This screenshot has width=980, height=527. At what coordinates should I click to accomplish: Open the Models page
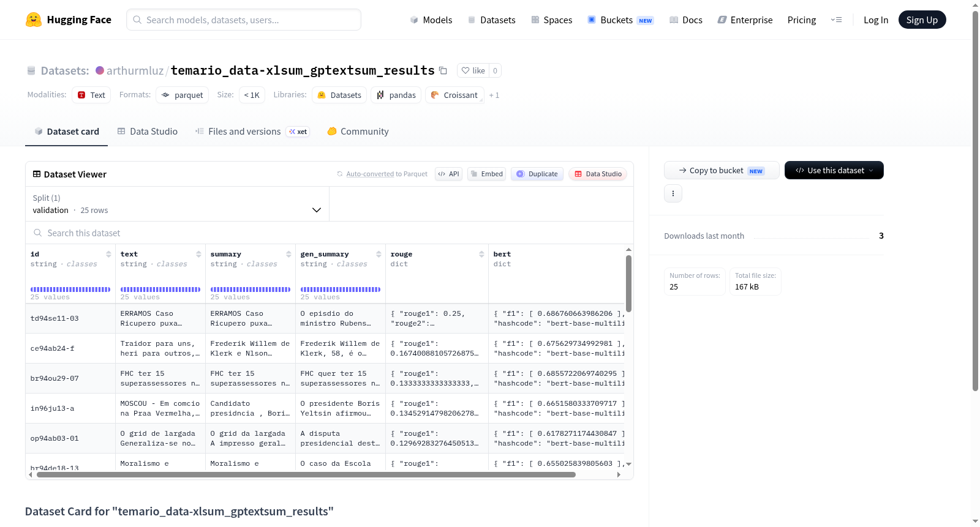point(431,20)
